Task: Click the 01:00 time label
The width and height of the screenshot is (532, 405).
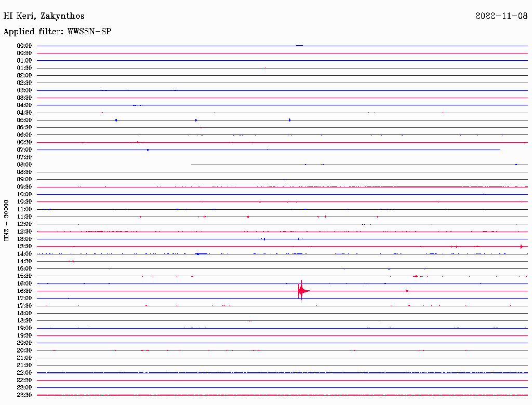Action: (24, 61)
